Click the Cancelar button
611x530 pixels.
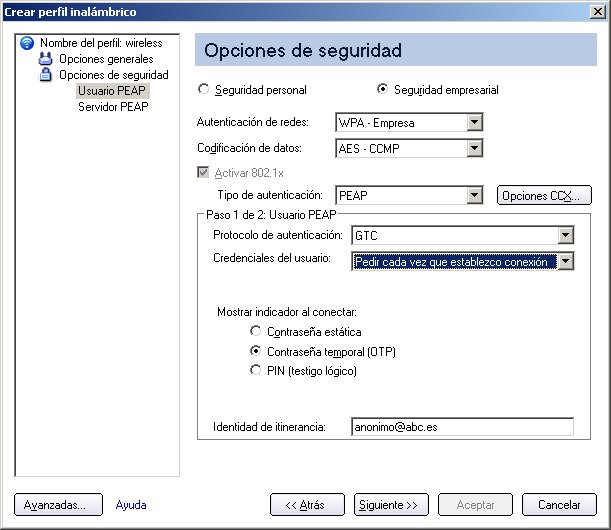559,505
